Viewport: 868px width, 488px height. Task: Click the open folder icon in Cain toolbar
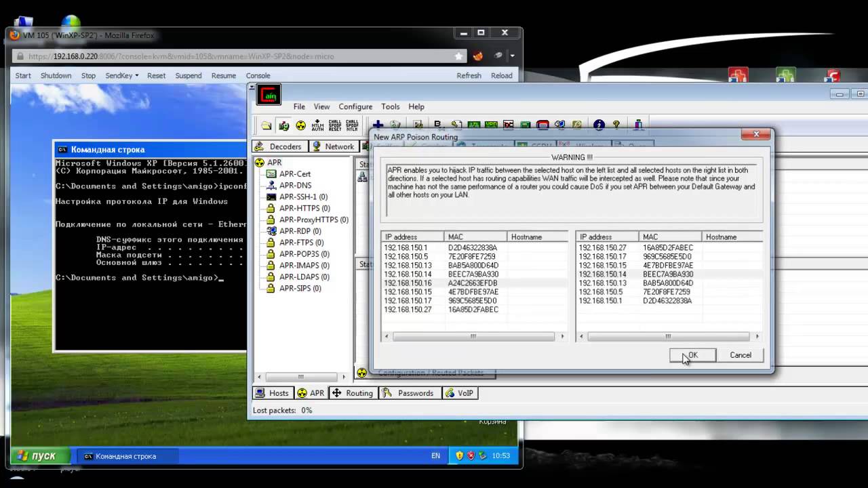[267, 125]
